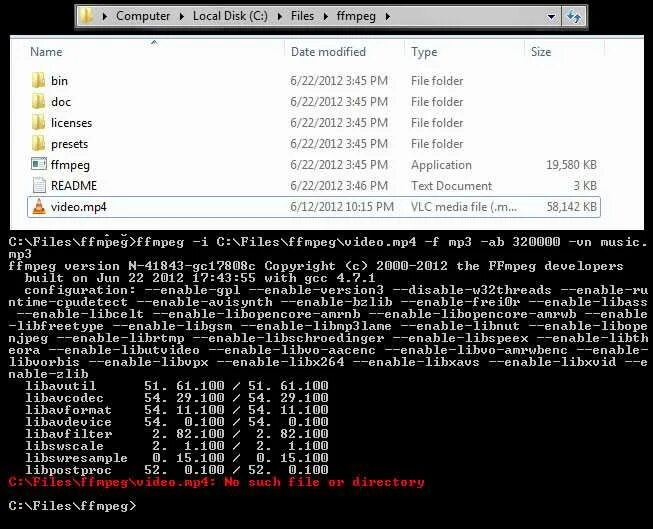This screenshot has height=529, width=653.
Task: Click the libswscale version row
Action: click(x=177, y=446)
